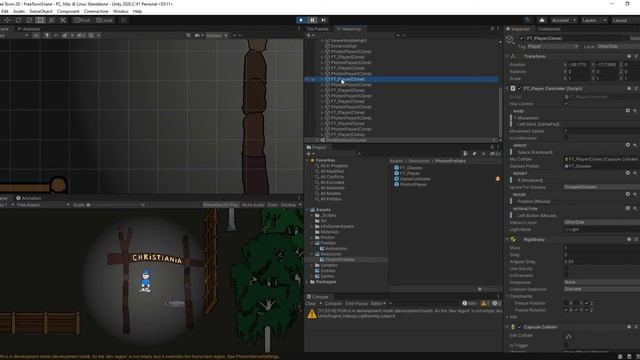Toggle the Is Undercover checkbox

[x=566, y=138]
